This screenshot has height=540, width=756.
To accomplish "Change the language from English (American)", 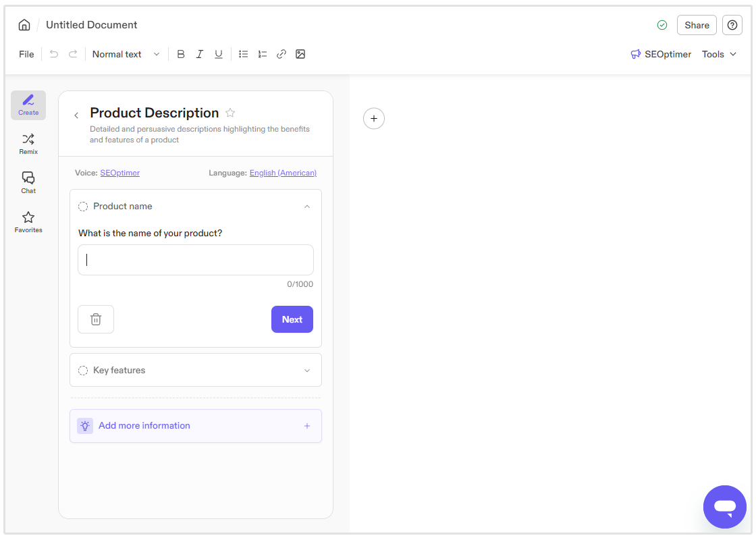I will pyautogui.click(x=283, y=172).
